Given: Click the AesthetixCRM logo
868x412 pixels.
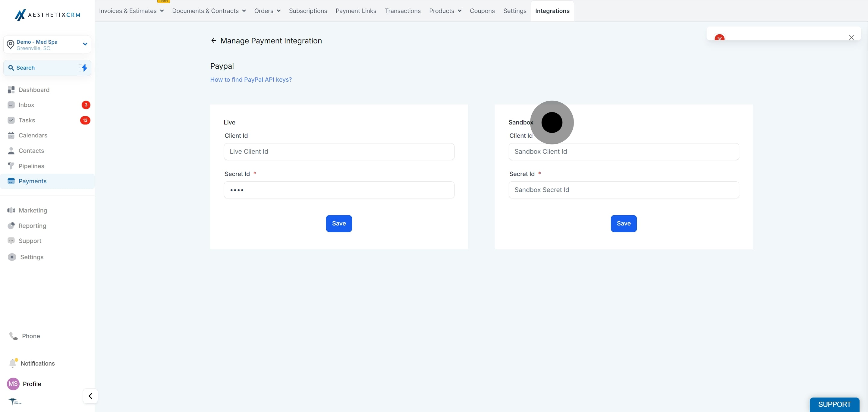Looking at the screenshot, I should click(x=48, y=15).
